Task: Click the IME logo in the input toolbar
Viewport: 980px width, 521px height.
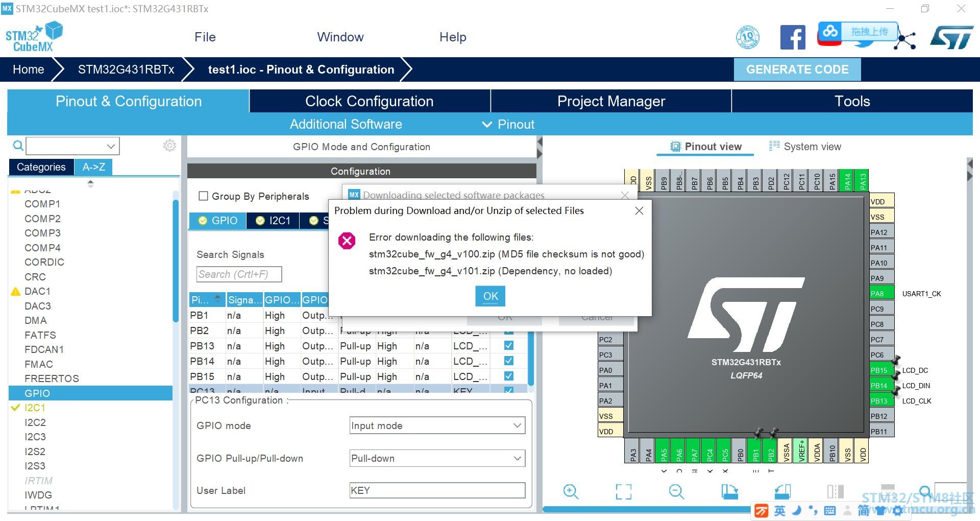Action: tap(761, 511)
